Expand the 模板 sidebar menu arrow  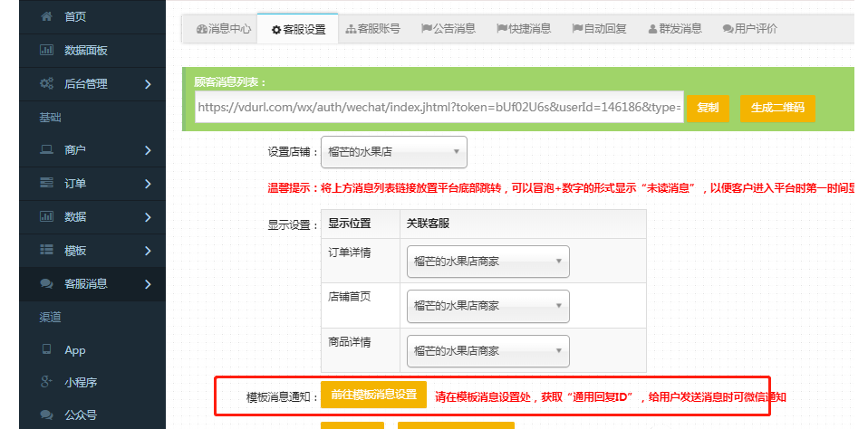[148, 251]
